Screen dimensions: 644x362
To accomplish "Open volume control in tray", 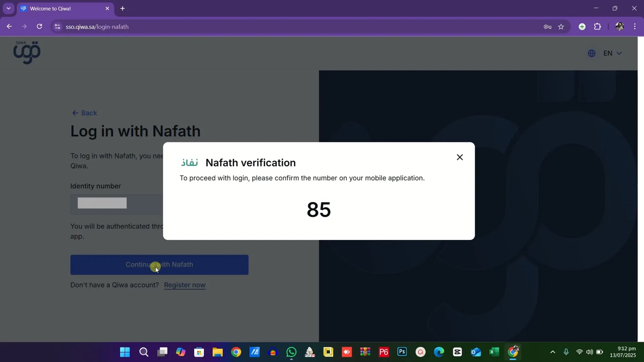I will 589,352.
